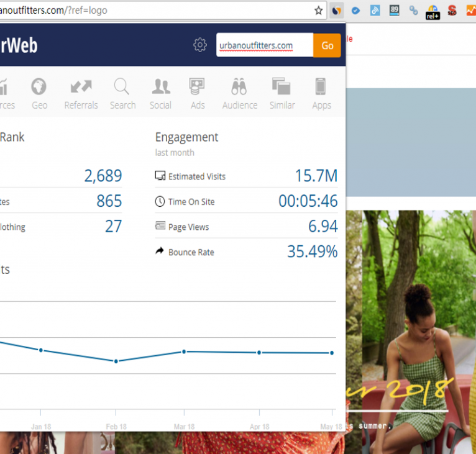This screenshot has height=454, width=476.
Task: Open the Geo globe icon tab
Action: point(39,94)
